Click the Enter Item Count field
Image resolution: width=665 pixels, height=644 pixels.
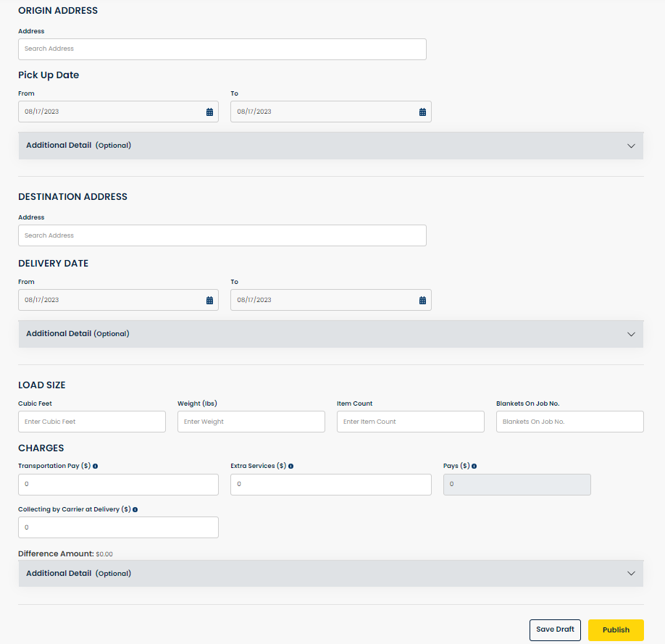[410, 421]
